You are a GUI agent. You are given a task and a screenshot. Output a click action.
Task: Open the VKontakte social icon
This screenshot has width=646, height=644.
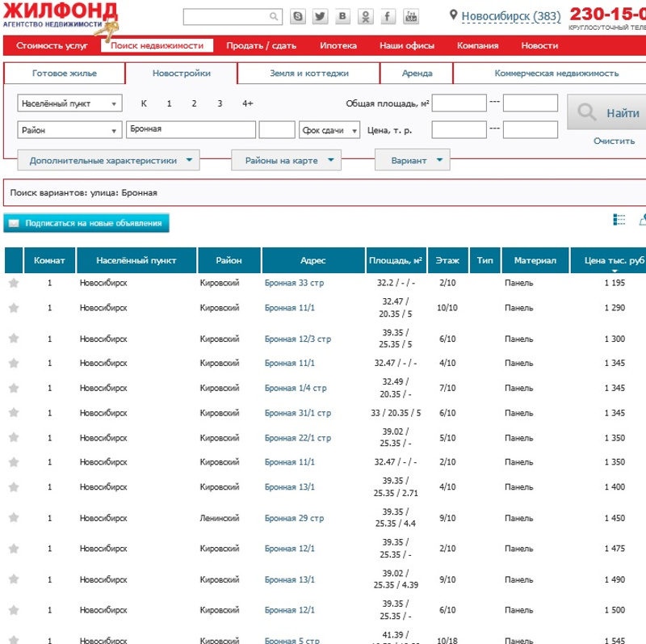click(x=344, y=17)
